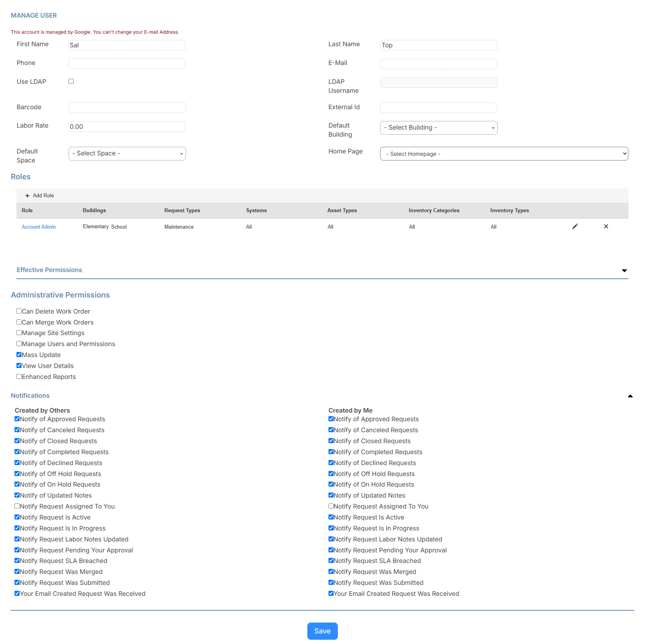
Task: Enable the Use LDAP checkbox
Action: 71,81
